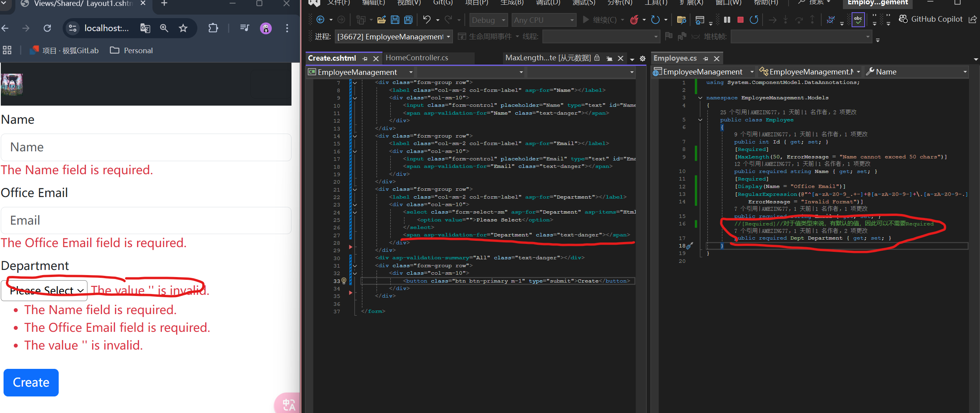980x413 pixels.
Task: Open the Any CPU platform dropdown
Action: coord(544,20)
